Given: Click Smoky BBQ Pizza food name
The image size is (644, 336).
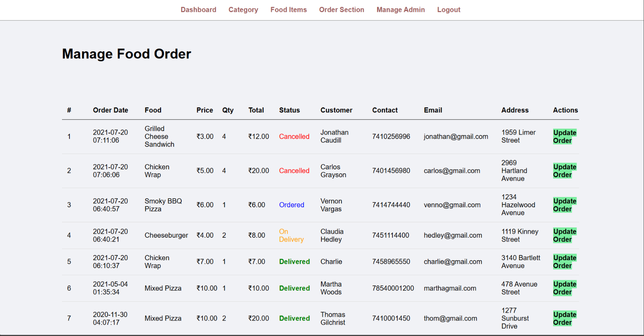Looking at the screenshot, I should click(x=163, y=205).
